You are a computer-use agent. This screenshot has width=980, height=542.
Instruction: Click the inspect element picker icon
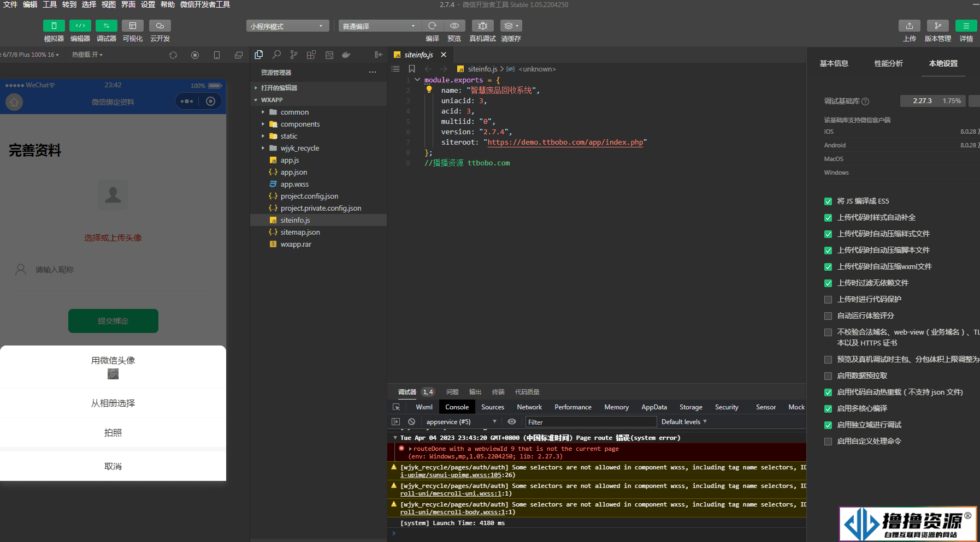397,407
